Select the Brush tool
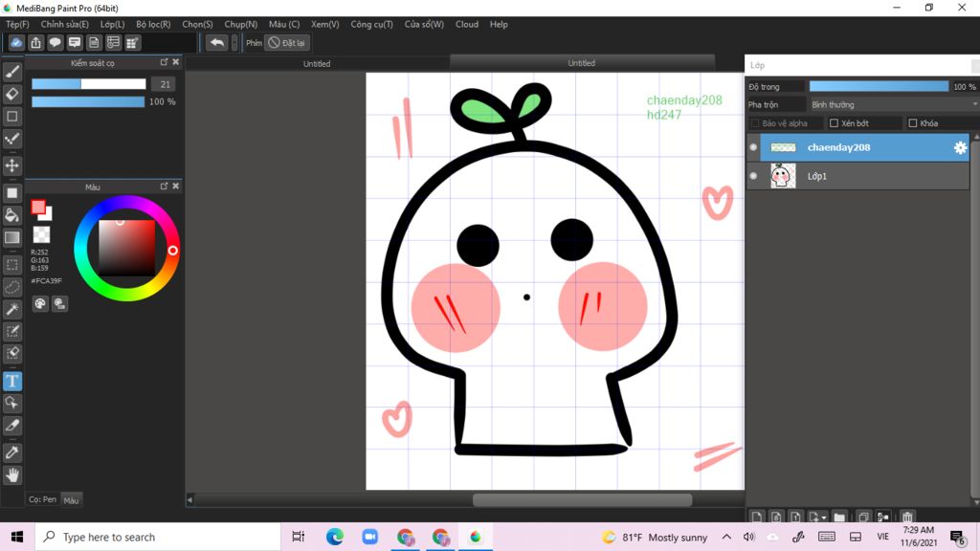980x551 pixels. (x=11, y=72)
